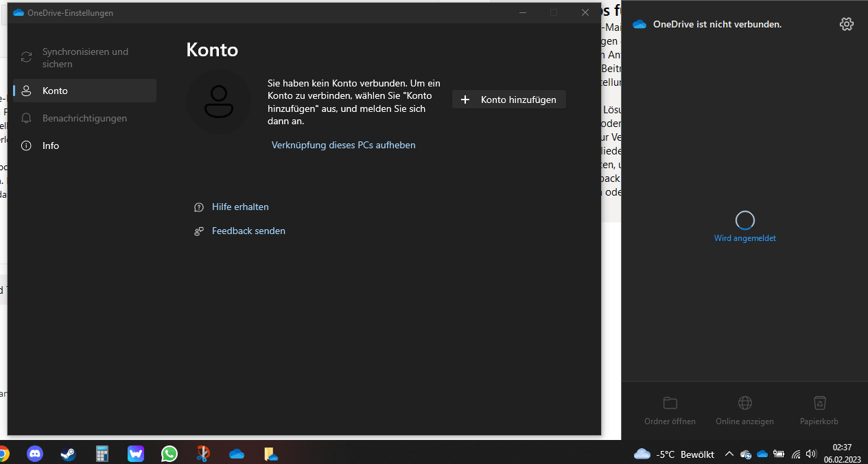Click Ordner öffnen in OneDrive flyout
The image size is (868, 464).
tap(670, 410)
